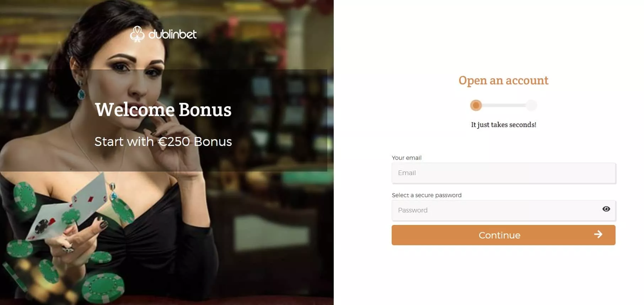This screenshot has height=305, width=644.
Task: Click the Welcome Bonus heading
Action: (x=163, y=110)
